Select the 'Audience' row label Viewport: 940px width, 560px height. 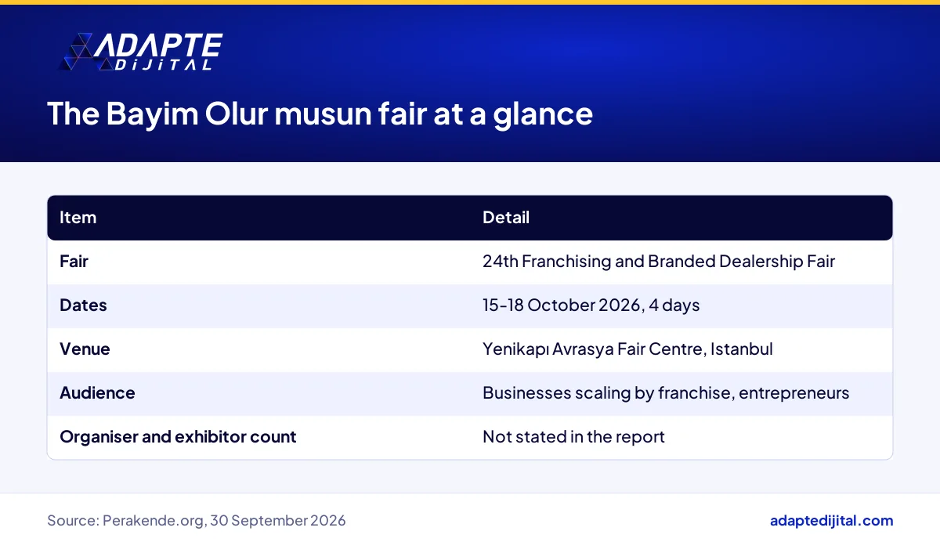tap(97, 393)
